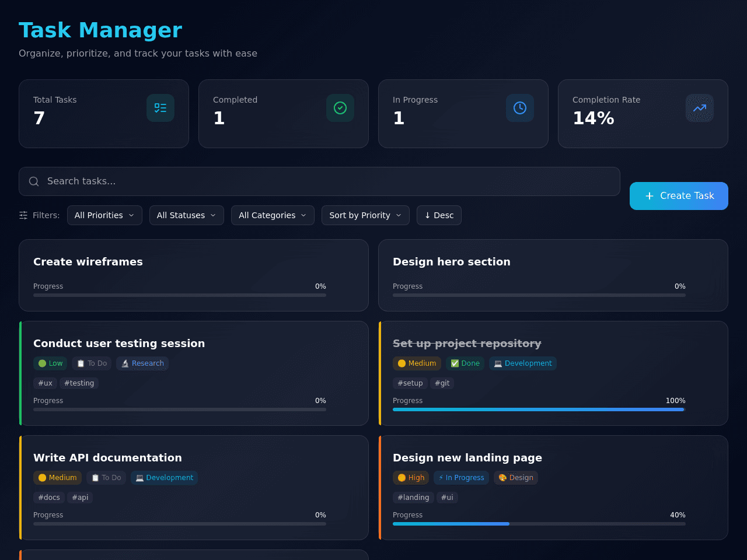The image size is (747, 560).
Task: Click the #ui tag
Action: [x=447, y=498]
